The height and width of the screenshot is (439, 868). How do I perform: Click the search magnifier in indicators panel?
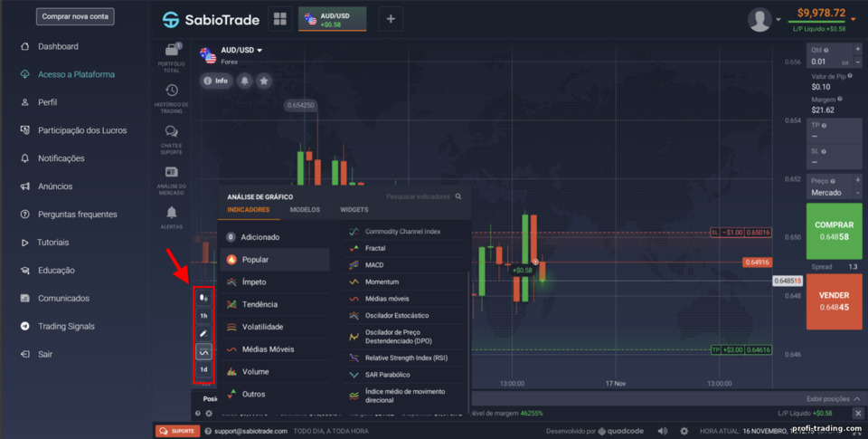[458, 196]
